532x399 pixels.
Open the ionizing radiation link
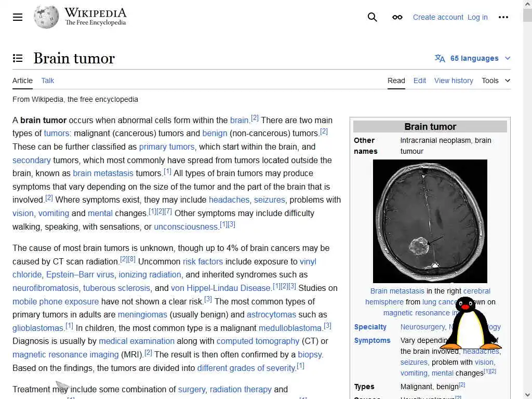click(x=150, y=274)
